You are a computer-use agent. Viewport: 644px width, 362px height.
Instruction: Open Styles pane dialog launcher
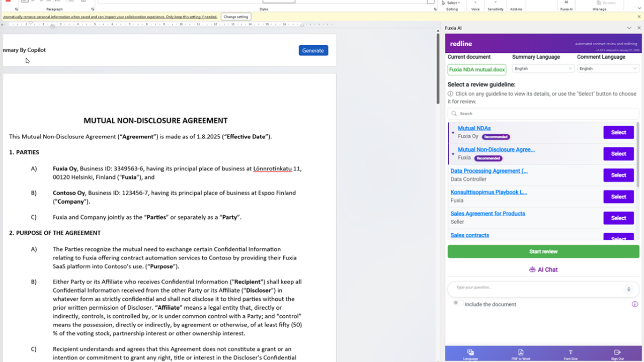click(x=435, y=9)
